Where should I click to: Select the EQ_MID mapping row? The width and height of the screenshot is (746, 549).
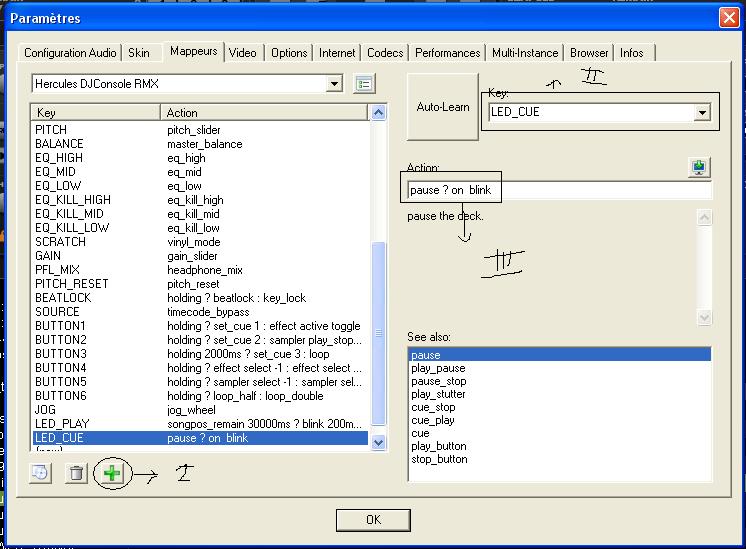tap(200, 172)
